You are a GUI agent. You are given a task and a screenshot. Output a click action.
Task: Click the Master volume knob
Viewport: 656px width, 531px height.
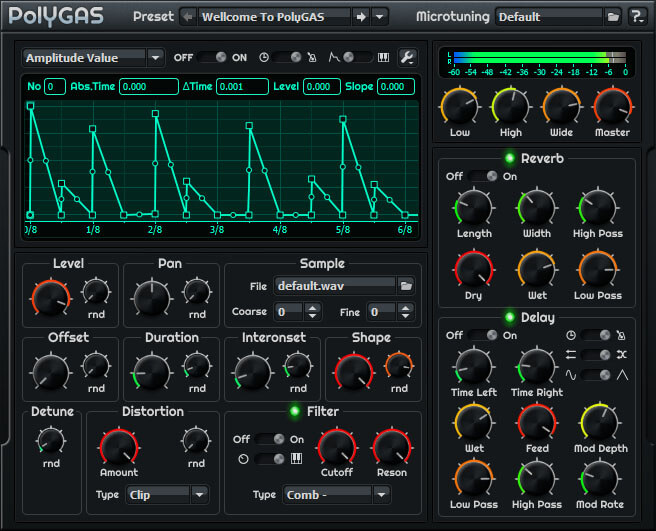pyautogui.click(x=611, y=106)
